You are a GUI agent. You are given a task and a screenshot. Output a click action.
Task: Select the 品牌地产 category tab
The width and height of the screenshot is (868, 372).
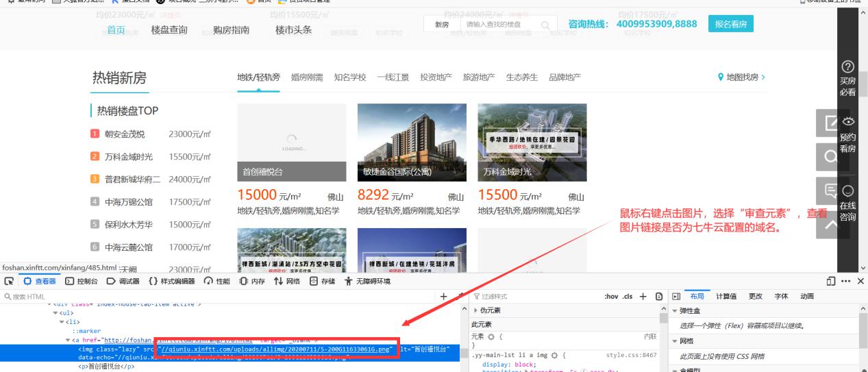[565, 77]
